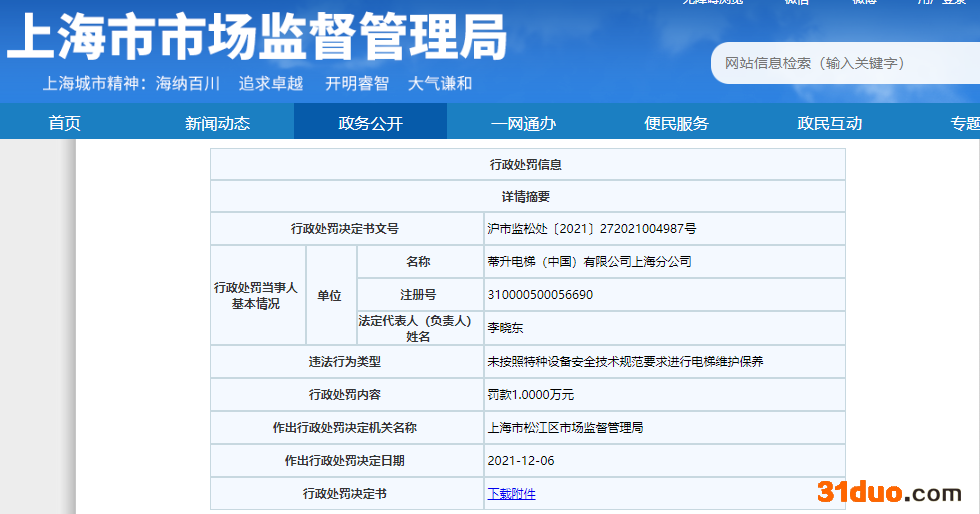Open the 微博 link in the header
The image size is (980, 514).
point(864,3)
